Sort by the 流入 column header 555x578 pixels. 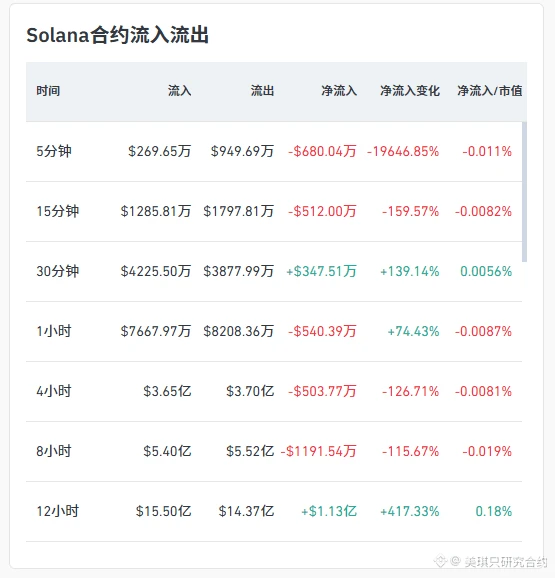[x=179, y=91]
